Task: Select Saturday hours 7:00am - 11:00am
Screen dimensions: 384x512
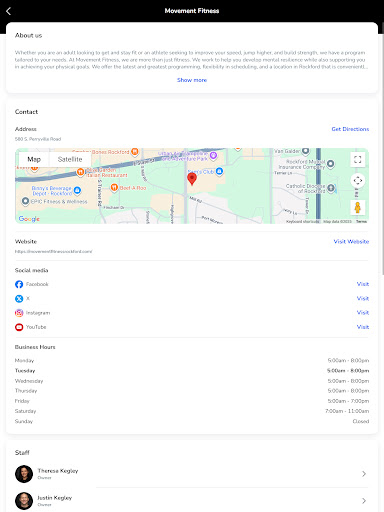Action: point(347,411)
